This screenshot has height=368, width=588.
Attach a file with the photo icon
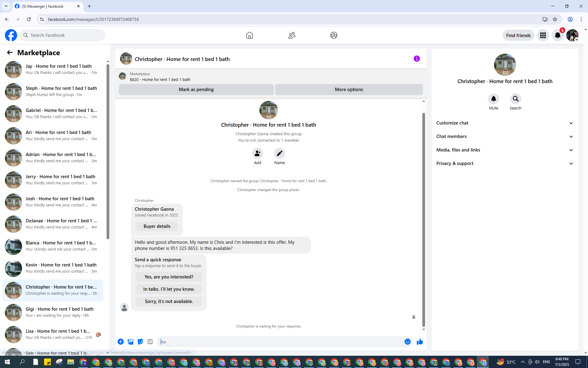click(x=130, y=342)
